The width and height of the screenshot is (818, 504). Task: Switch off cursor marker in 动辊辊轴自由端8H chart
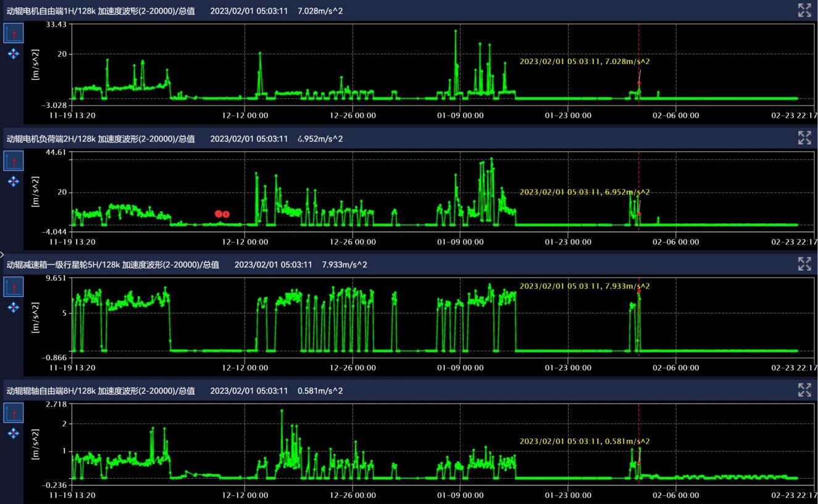[14, 413]
